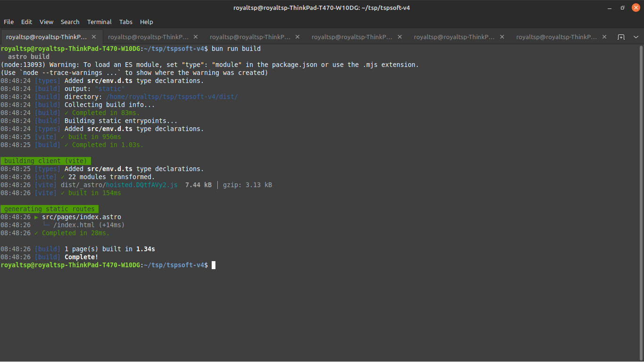
Task: Close the third terminal tab
Action: coord(297,37)
